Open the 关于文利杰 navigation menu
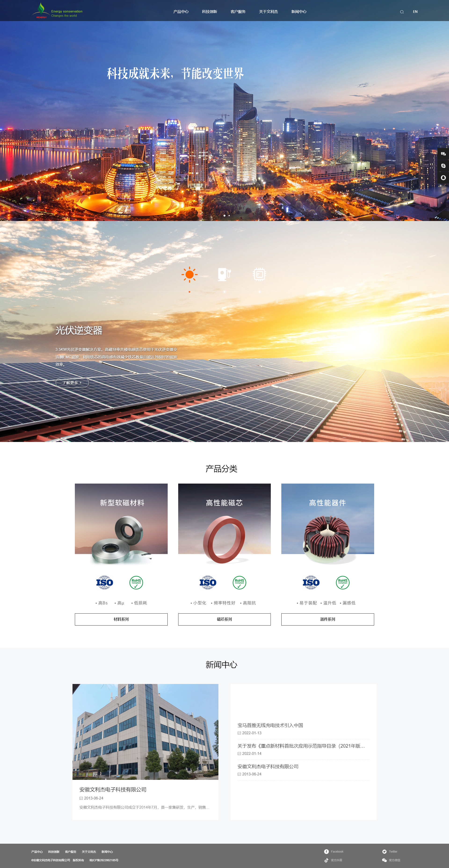This screenshot has width=449, height=868. coord(268,12)
